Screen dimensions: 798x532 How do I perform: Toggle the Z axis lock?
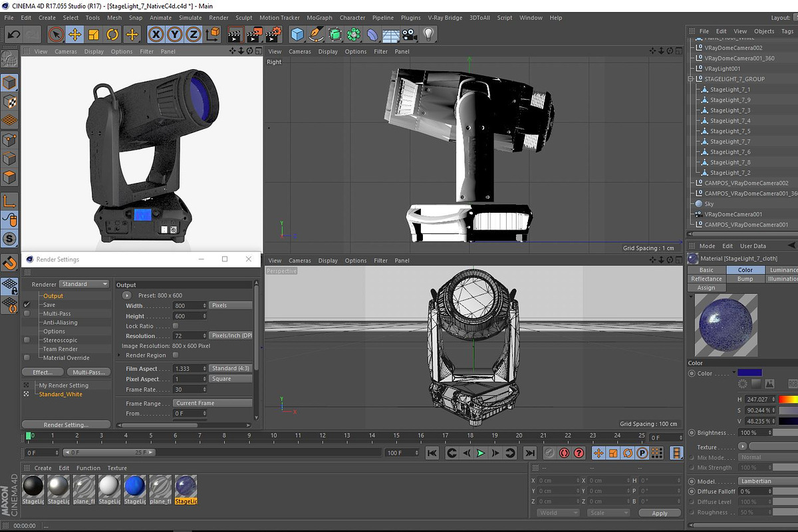coord(194,34)
